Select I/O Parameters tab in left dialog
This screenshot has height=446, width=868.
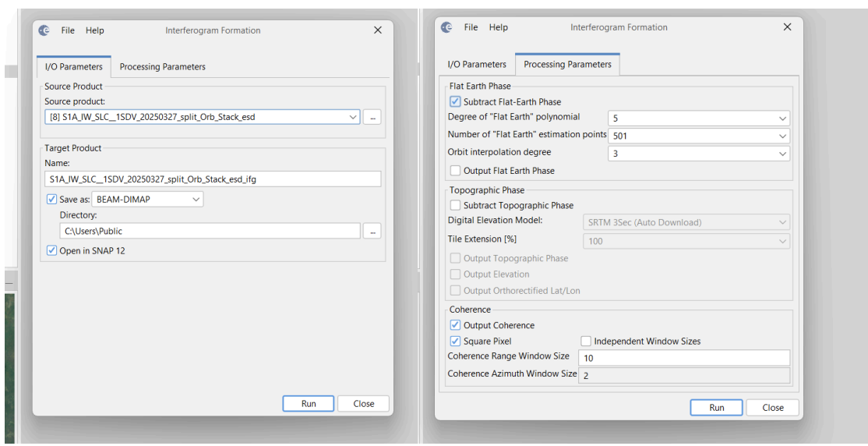coord(73,66)
